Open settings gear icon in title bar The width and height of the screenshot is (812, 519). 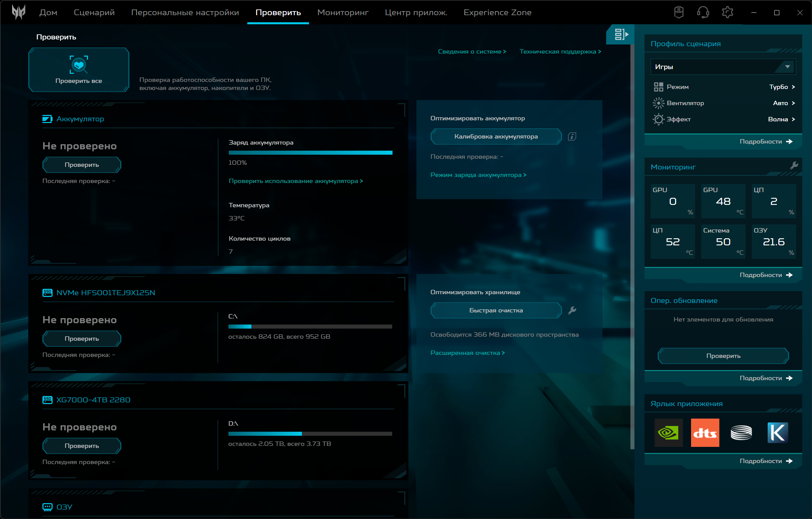tap(727, 12)
